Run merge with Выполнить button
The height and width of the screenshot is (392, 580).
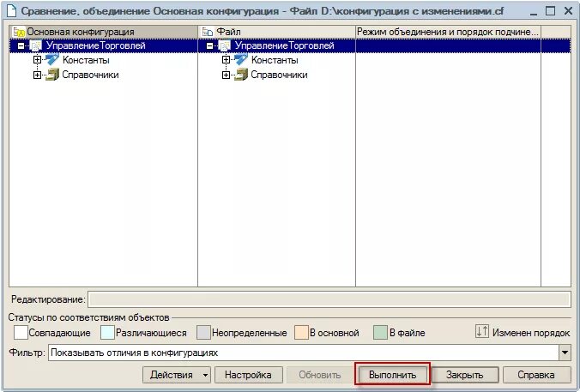392,375
